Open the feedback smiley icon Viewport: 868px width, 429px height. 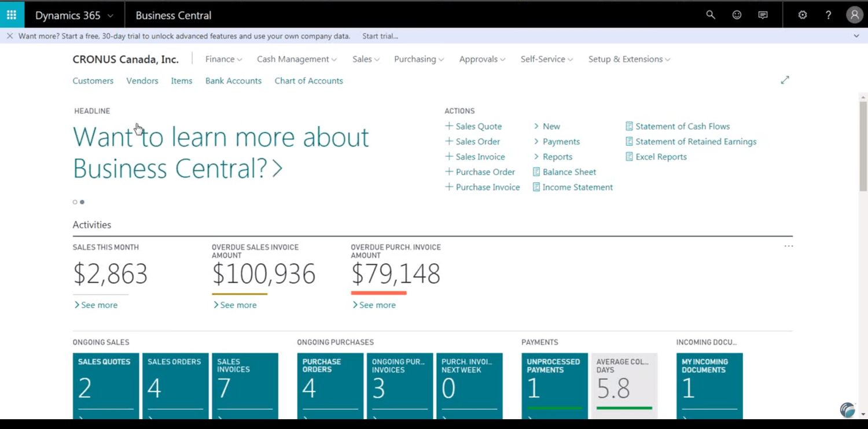(737, 15)
